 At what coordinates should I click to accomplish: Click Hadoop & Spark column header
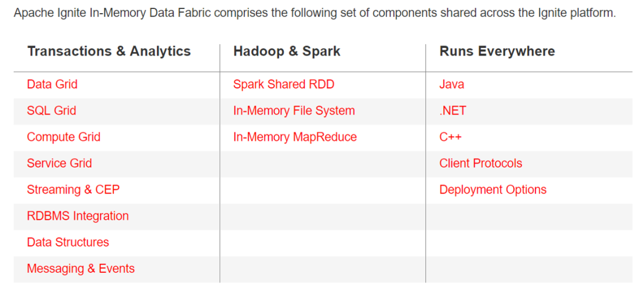[287, 51]
